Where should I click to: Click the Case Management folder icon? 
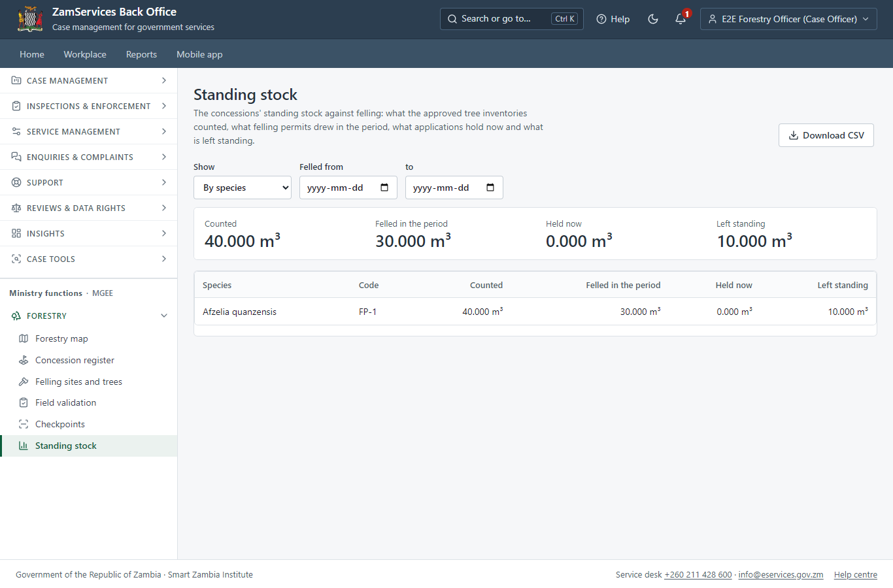[16, 80]
